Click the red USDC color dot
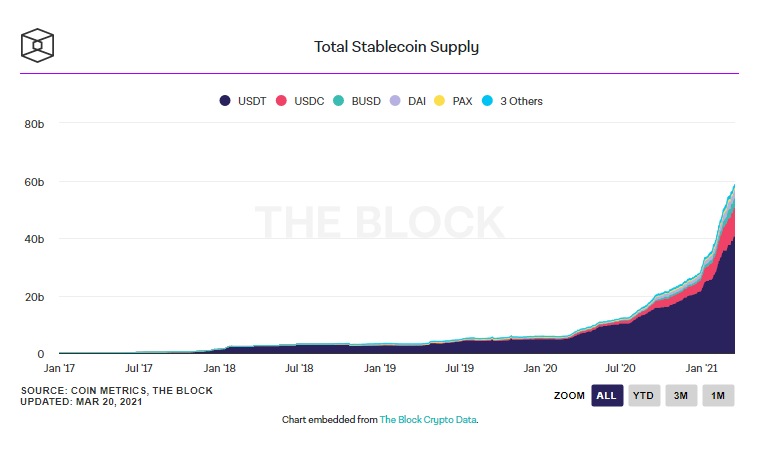 tap(282, 101)
